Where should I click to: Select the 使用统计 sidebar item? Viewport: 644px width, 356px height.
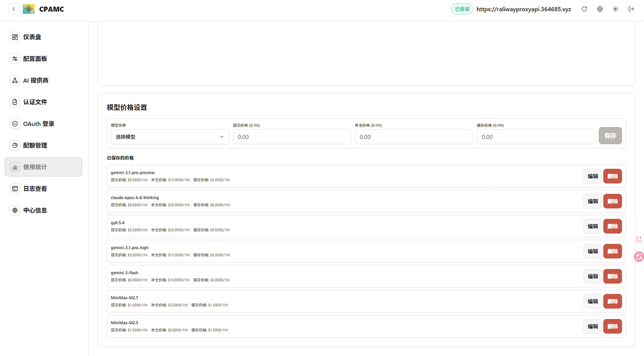pyautogui.click(x=43, y=167)
